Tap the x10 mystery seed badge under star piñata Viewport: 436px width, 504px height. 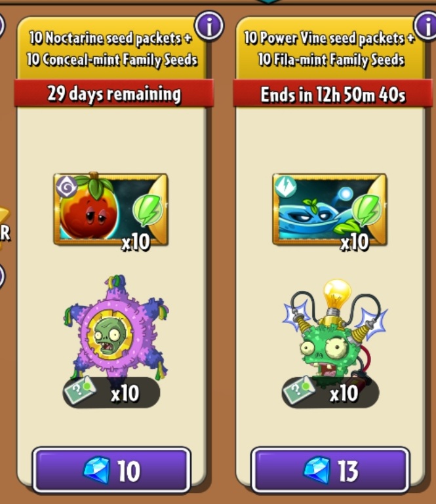[111, 392]
